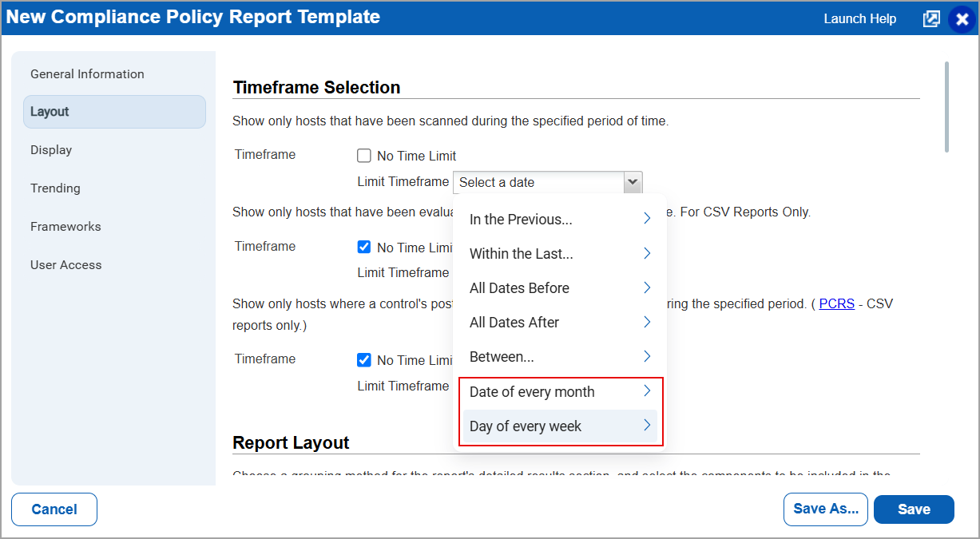Click the 'Save As...' button

click(826, 509)
